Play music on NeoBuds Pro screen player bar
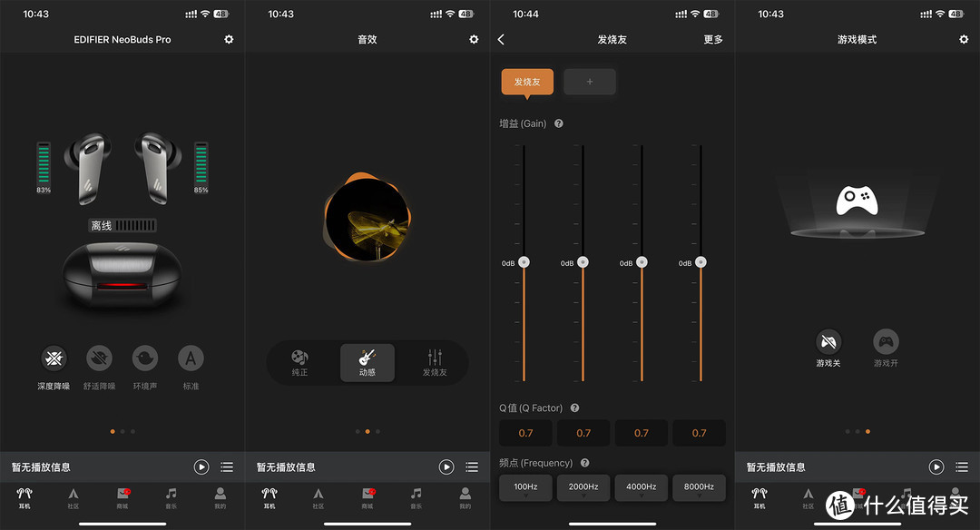The width and height of the screenshot is (980, 530). point(201,466)
